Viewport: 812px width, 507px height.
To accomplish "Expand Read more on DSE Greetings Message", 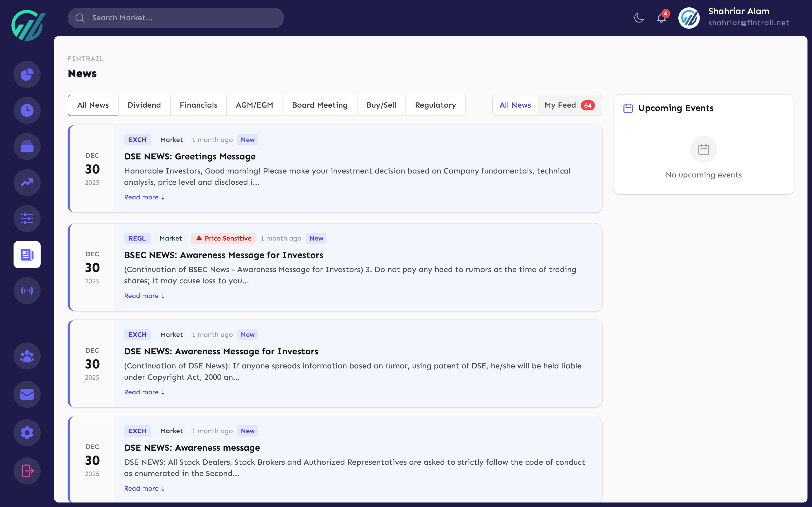I will [x=144, y=197].
